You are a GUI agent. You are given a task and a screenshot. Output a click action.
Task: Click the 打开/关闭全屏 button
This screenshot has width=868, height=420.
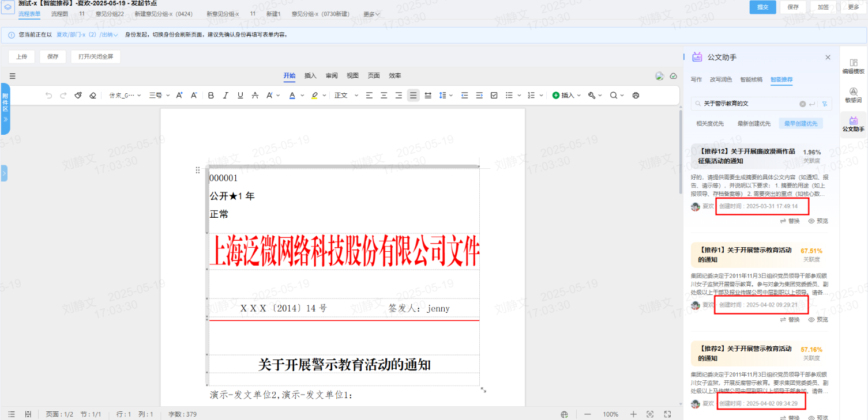point(96,56)
